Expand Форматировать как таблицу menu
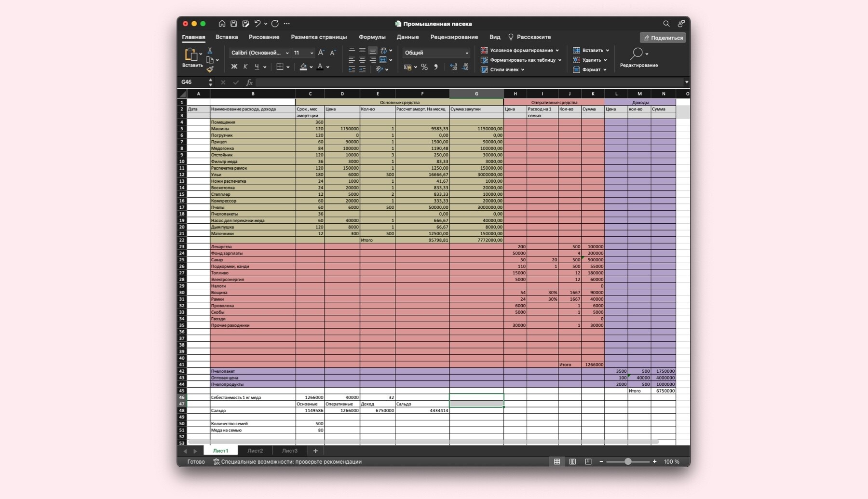The image size is (868, 499). (x=521, y=60)
